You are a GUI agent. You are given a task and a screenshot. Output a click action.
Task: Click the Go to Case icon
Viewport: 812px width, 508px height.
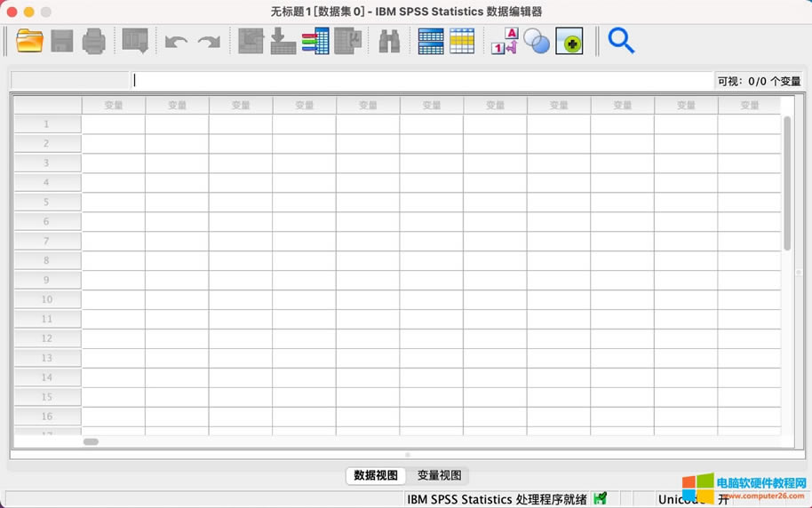[251, 41]
